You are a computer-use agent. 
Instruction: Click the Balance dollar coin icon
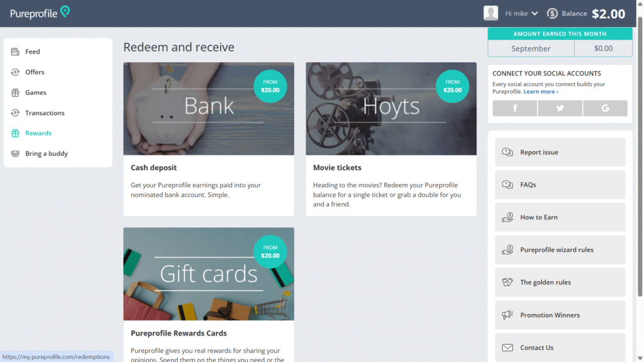[553, 13]
